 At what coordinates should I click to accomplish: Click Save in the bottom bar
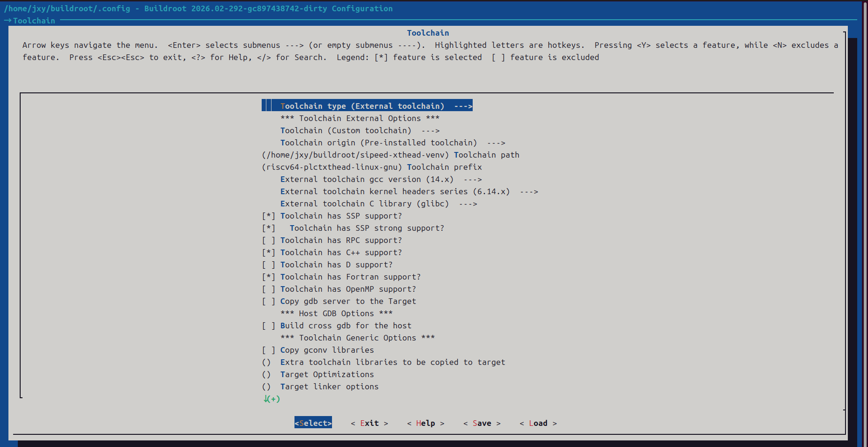[482, 423]
